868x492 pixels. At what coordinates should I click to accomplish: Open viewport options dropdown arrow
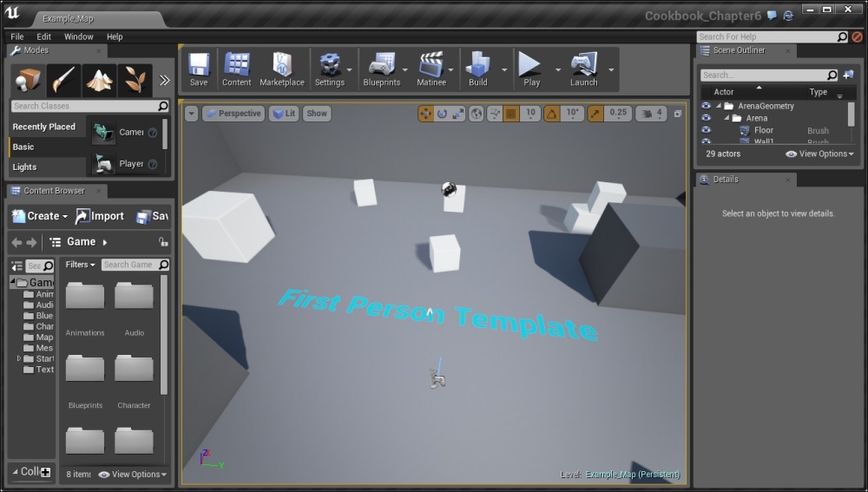(191, 114)
